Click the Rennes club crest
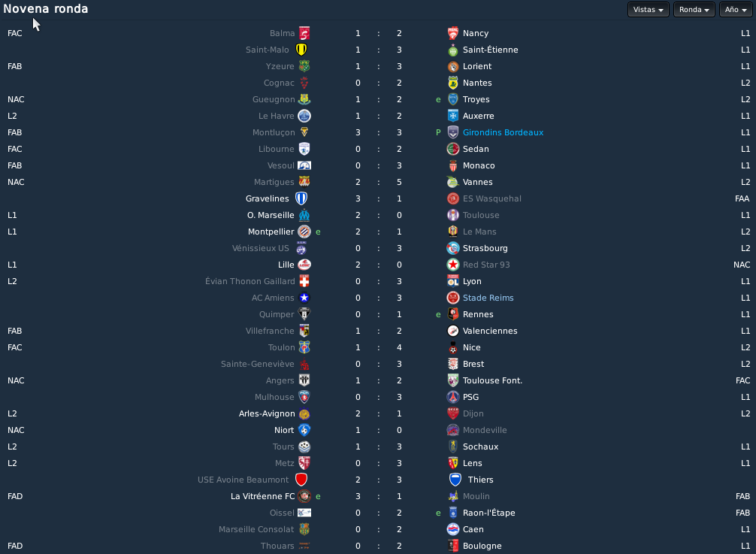 tap(452, 314)
